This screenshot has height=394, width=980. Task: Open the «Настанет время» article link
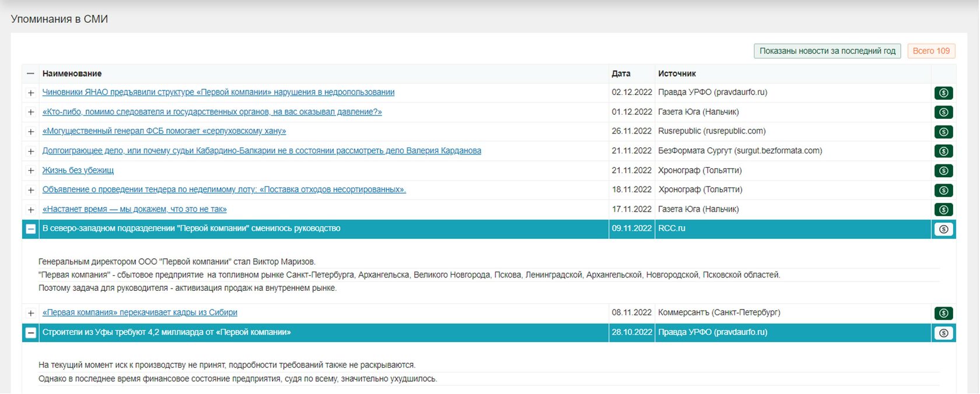coord(134,209)
